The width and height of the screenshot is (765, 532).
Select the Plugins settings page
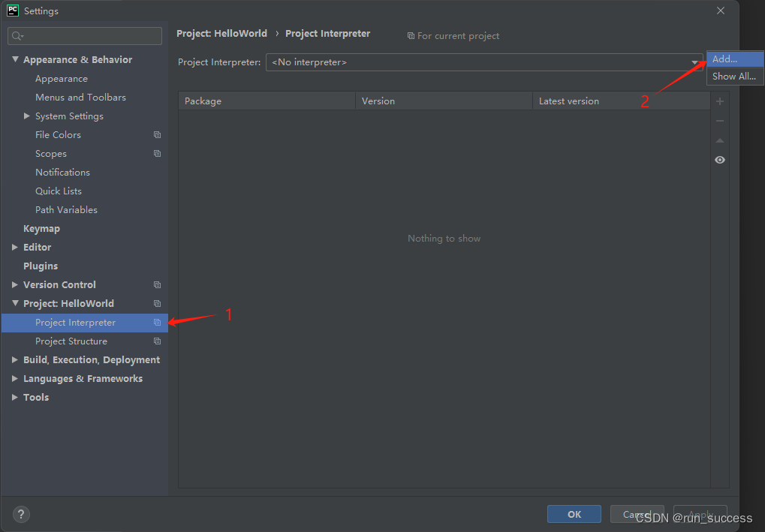[x=41, y=266]
